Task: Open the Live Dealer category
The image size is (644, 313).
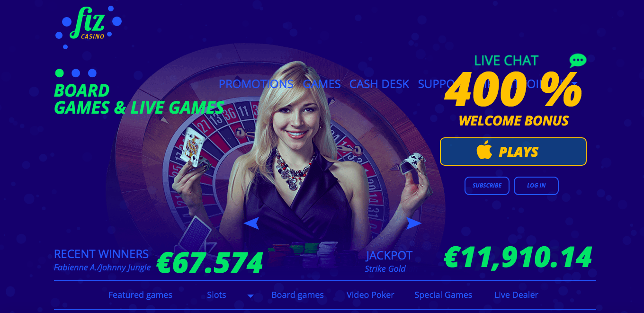Action: pos(516,295)
